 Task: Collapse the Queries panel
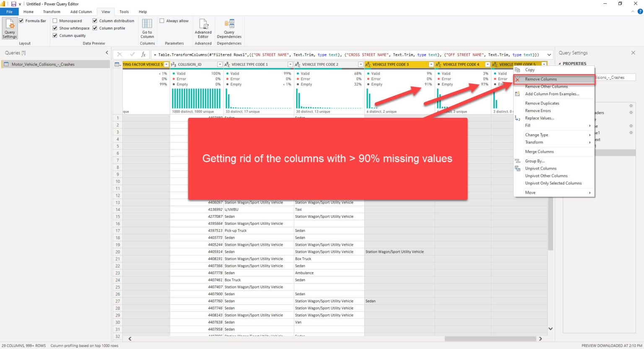pos(107,52)
